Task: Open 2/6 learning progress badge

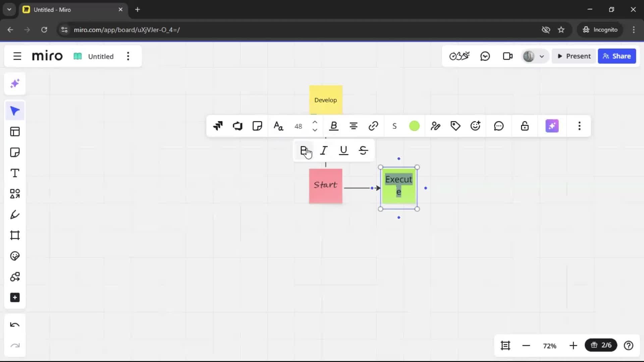Action: (601, 345)
